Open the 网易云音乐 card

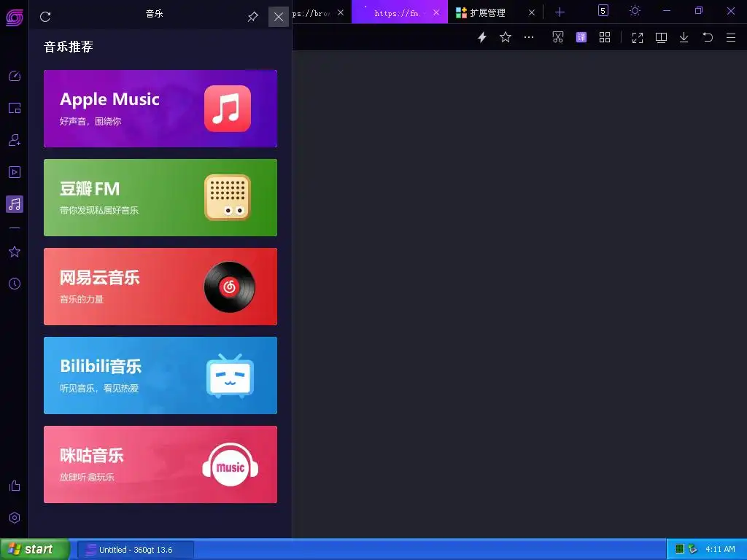(160, 287)
